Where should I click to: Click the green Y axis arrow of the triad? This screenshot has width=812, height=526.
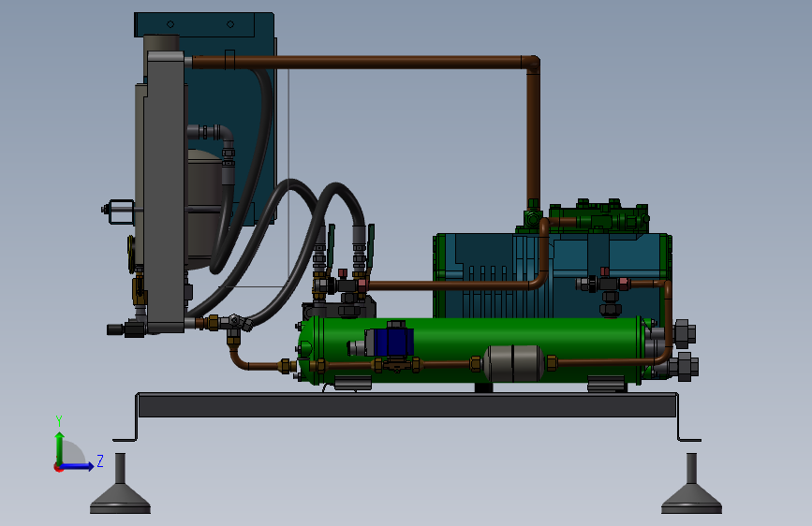point(60,448)
